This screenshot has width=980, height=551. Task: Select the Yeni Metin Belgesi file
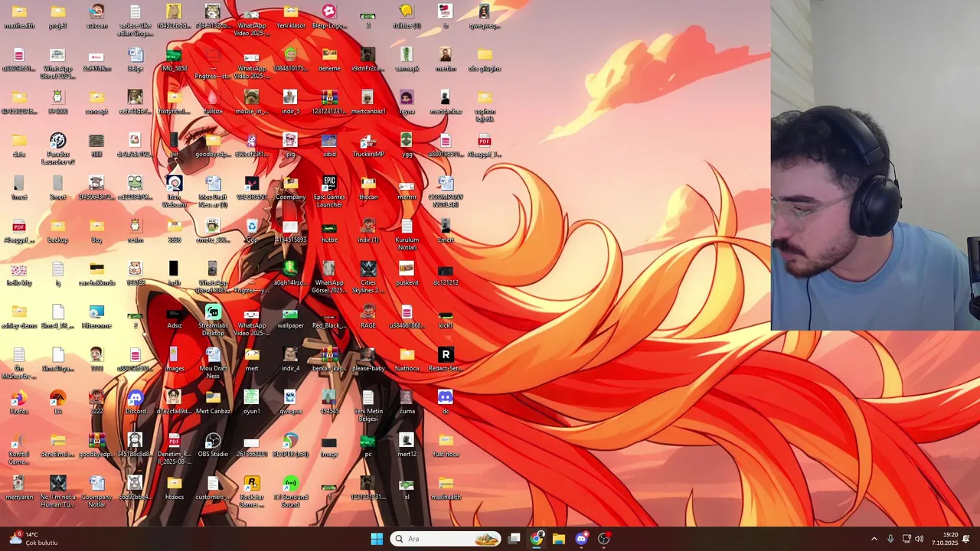368,406
